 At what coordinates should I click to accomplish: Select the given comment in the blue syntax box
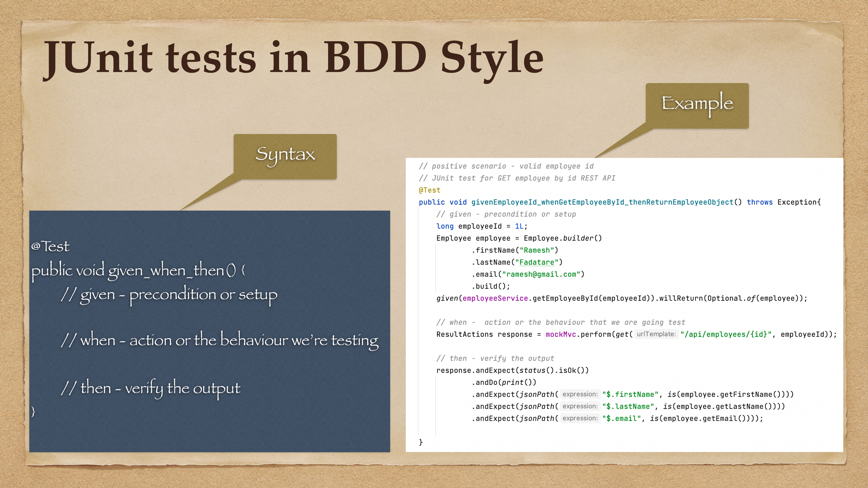coord(169,295)
